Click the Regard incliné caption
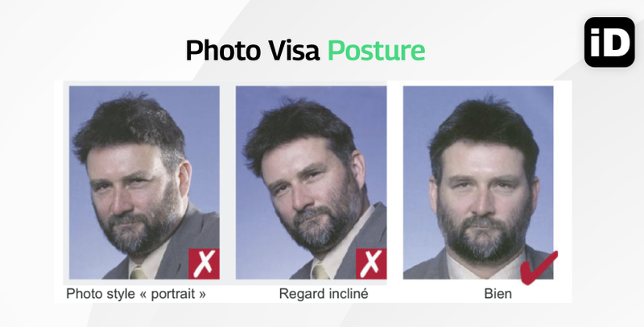 (324, 294)
